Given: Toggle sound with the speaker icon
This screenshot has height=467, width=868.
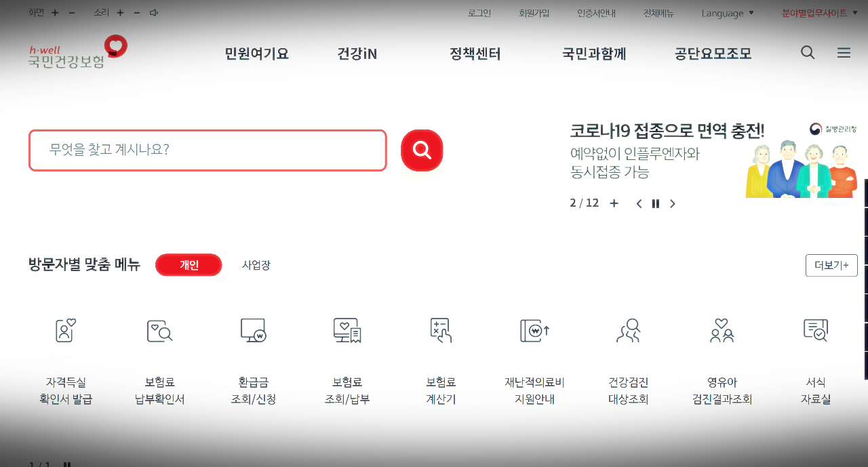Looking at the screenshot, I should coord(153,12).
